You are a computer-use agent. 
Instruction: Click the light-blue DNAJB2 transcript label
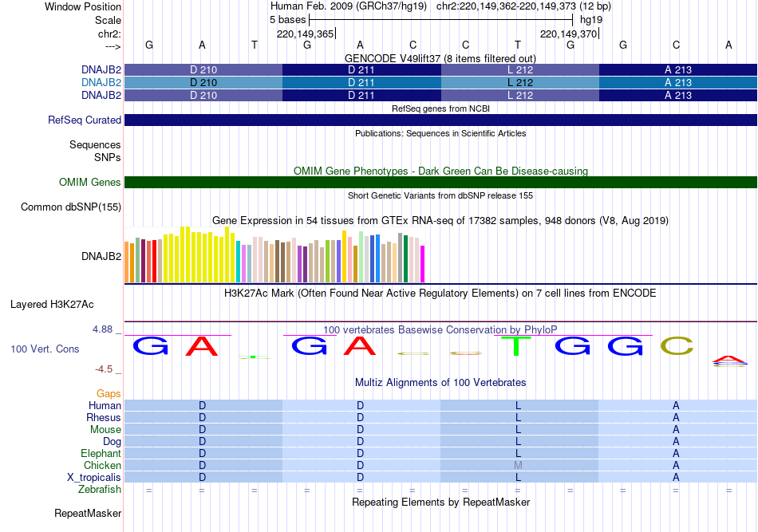[x=101, y=83]
